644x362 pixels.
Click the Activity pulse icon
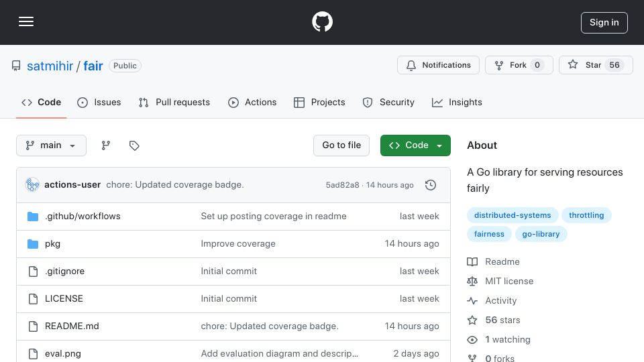click(472, 301)
